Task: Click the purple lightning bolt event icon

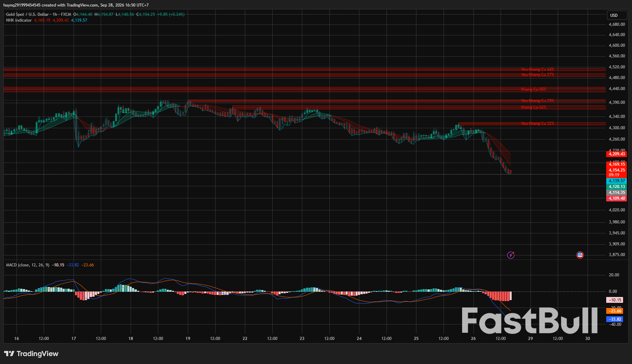Action: pyautogui.click(x=511, y=255)
